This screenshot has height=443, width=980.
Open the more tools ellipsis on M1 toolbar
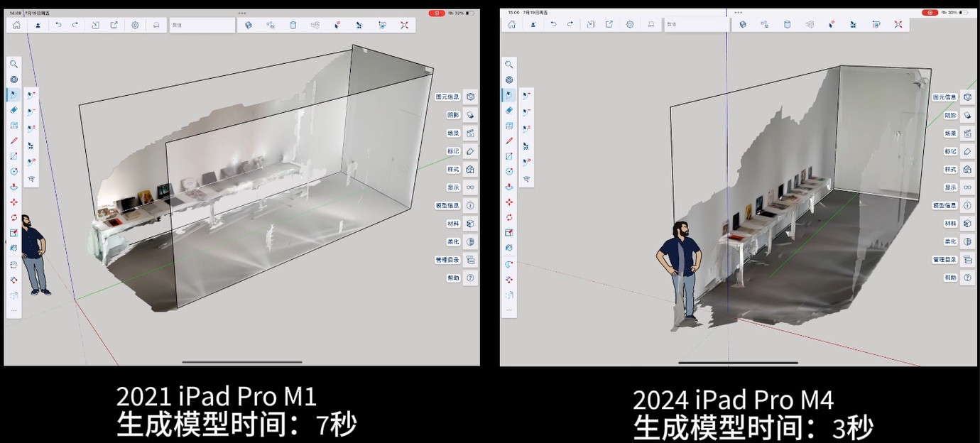[13, 310]
